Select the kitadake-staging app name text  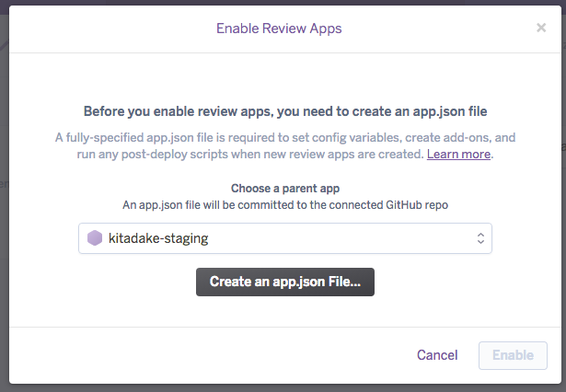158,238
